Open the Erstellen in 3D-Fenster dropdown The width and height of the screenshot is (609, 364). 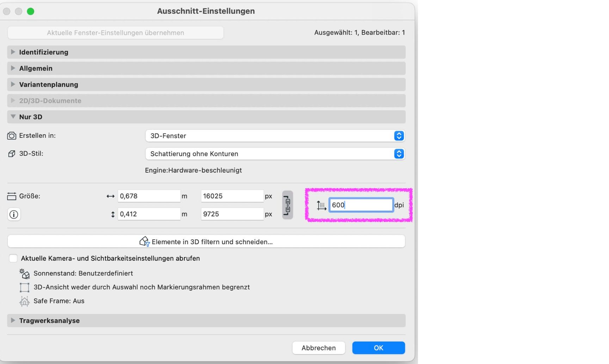(275, 136)
